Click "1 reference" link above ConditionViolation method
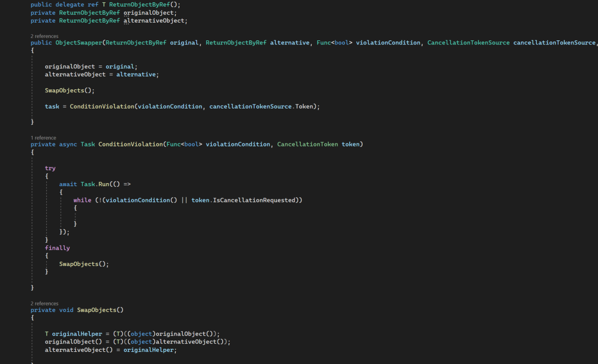598x364 pixels. [43, 138]
